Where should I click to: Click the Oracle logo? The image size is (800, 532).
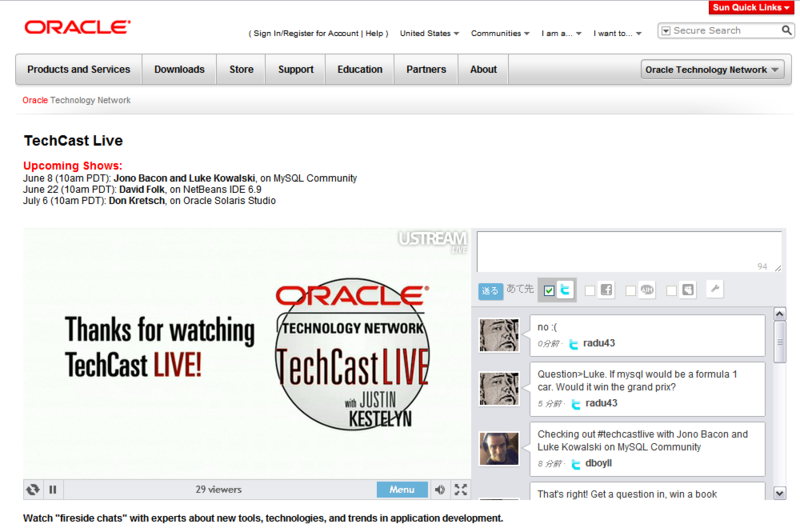(x=78, y=27)
